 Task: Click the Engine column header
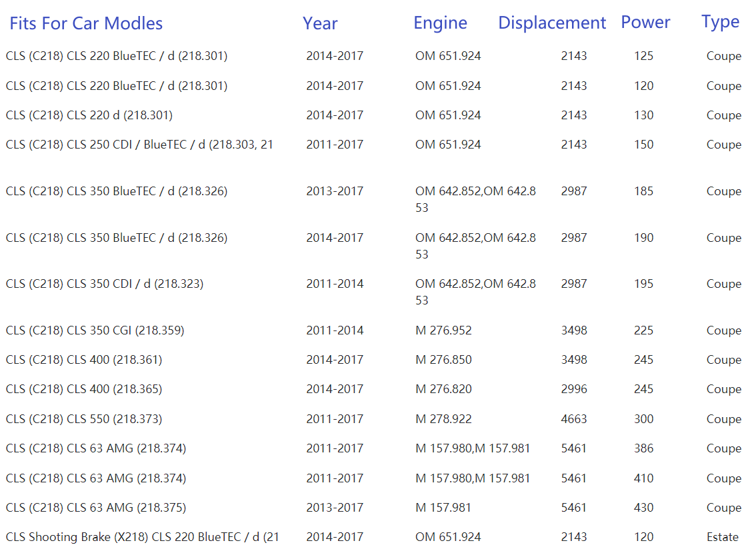[440, 23]
